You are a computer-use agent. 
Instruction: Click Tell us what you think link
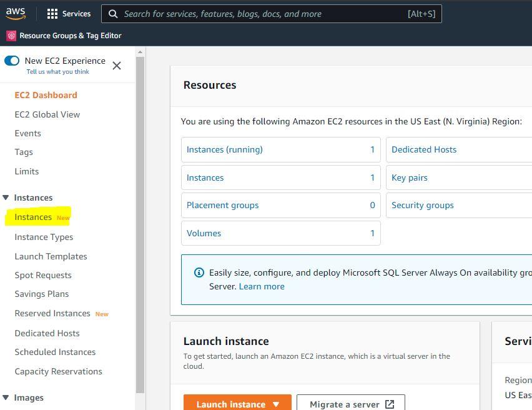tap(57, 72)
